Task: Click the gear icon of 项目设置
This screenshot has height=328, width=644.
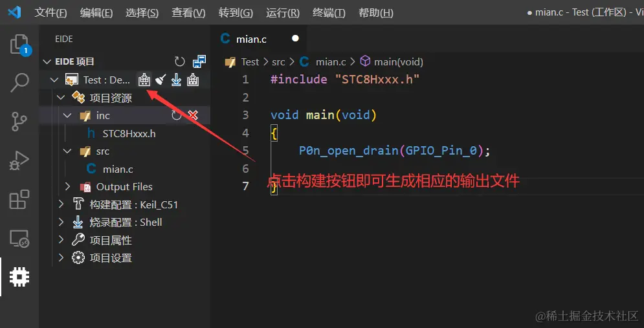Action: pos(78,258)
